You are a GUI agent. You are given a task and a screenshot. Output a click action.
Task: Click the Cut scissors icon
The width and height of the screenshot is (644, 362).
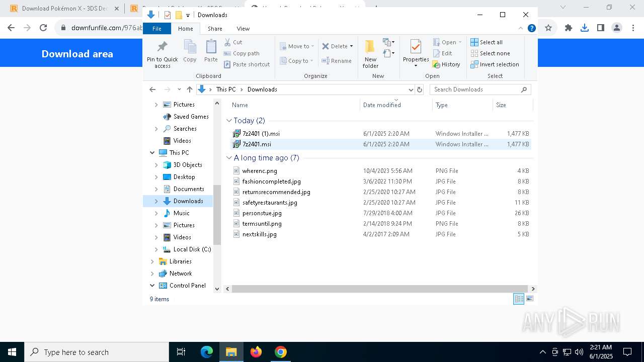pyautogui.click(x=227, y=42)
